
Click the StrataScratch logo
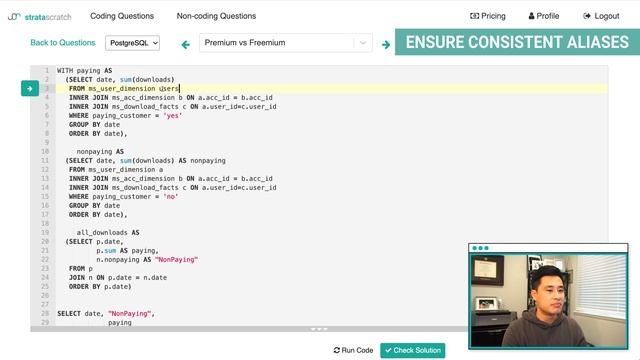(x=40, y=17)
